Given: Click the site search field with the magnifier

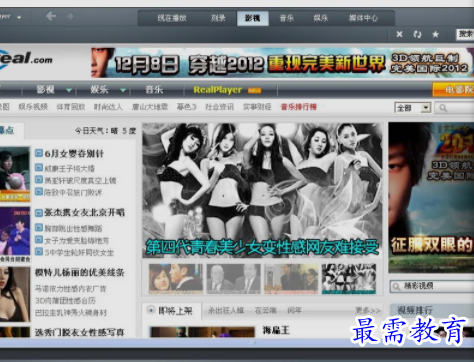Looking at the screenshot, I should [454, 108].
